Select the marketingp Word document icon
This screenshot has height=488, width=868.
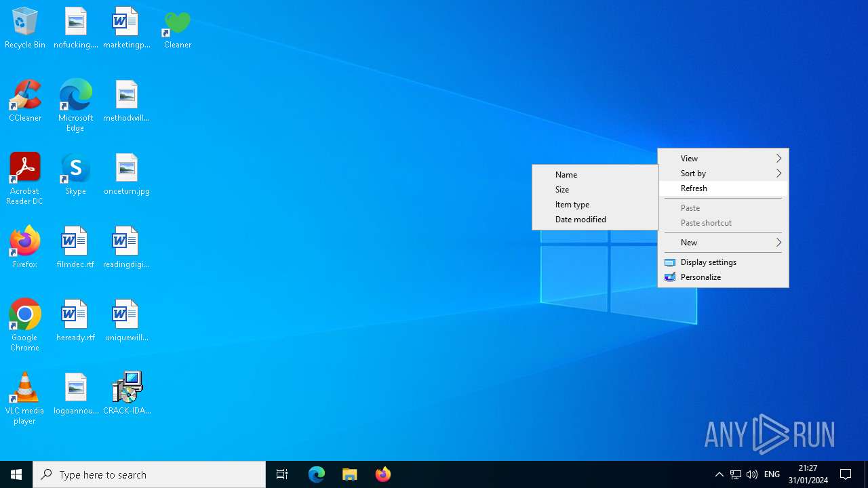tap(127, 28)
